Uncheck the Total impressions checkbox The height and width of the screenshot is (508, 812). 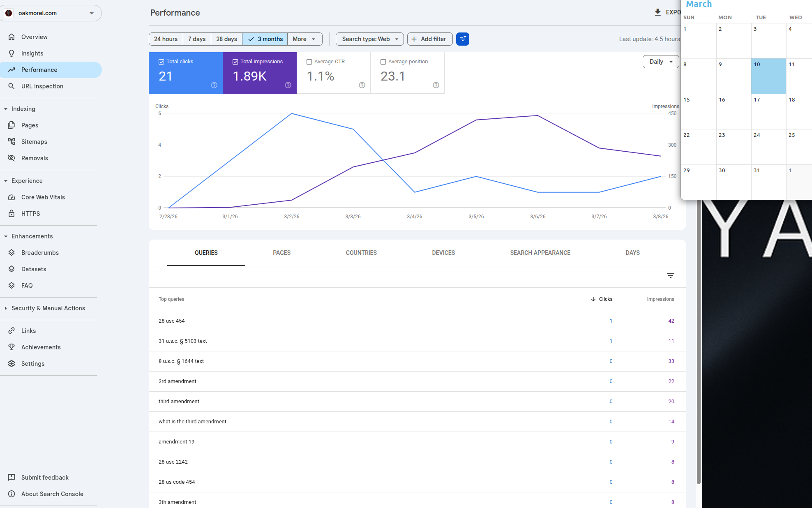point(235,62)
